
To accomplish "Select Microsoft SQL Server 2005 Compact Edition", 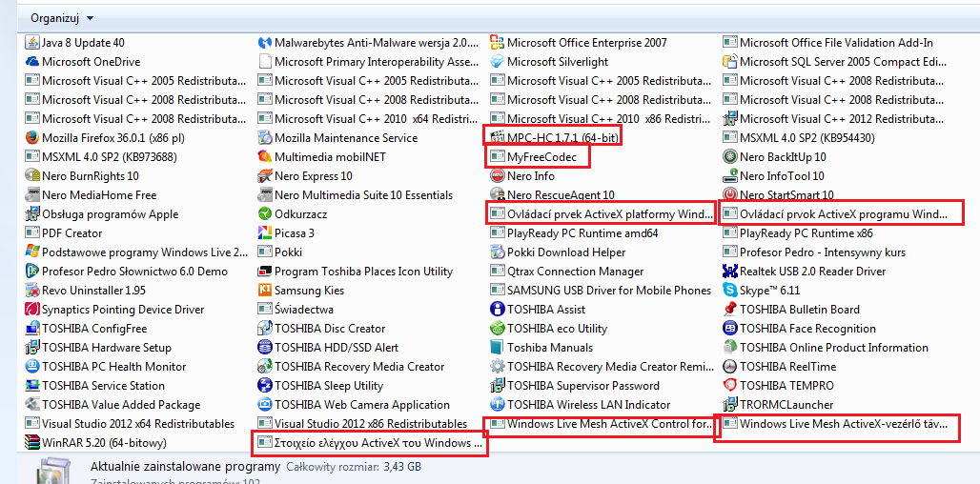I will tap(835, 62).
